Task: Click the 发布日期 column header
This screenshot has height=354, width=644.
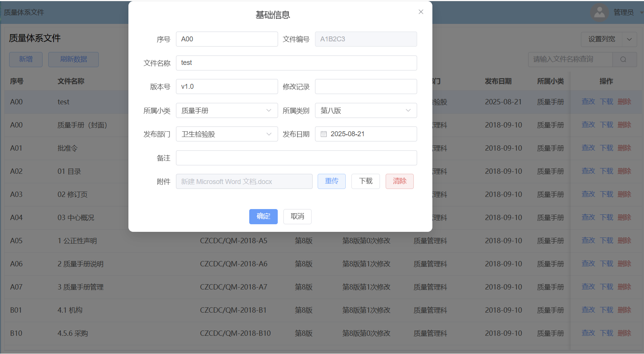Action: [x=498, y=81]
